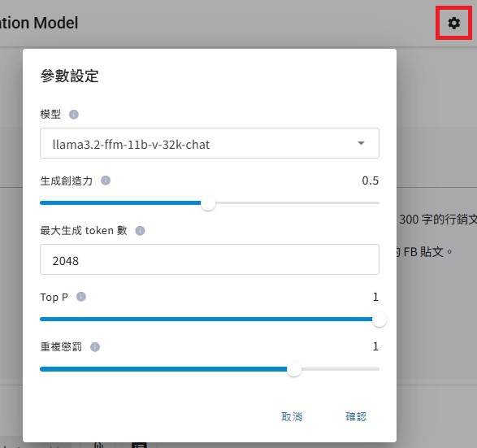Click unfilled track of 生成創造力 slider

(297, 202)
